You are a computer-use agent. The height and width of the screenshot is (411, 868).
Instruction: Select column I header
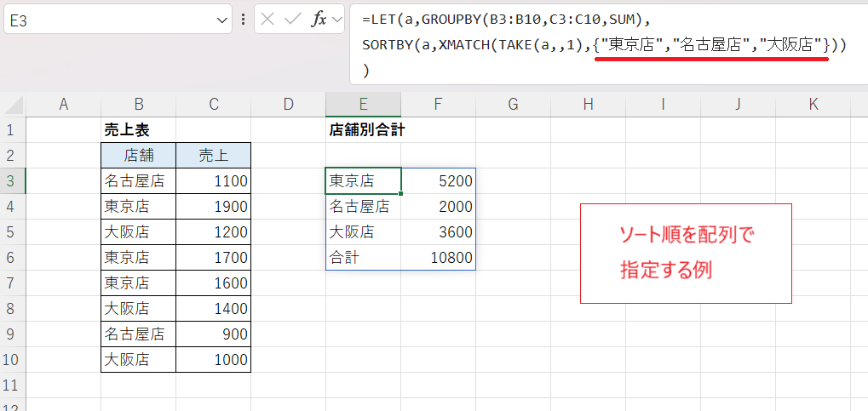click(664, 105)
